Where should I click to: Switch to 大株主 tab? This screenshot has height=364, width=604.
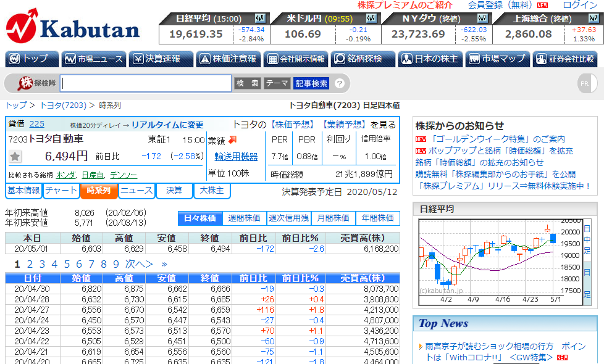click(212, 191)
